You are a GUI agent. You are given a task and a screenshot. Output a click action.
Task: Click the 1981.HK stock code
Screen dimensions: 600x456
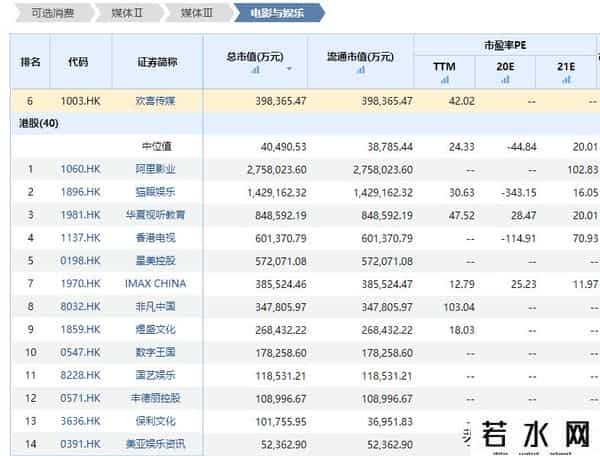click(x=78, y=215)
